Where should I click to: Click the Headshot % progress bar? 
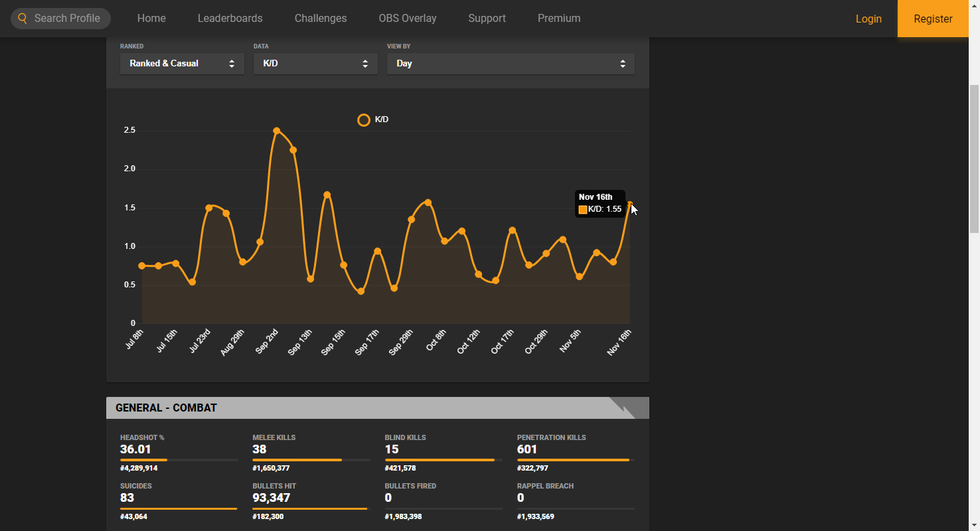(179, 459)
